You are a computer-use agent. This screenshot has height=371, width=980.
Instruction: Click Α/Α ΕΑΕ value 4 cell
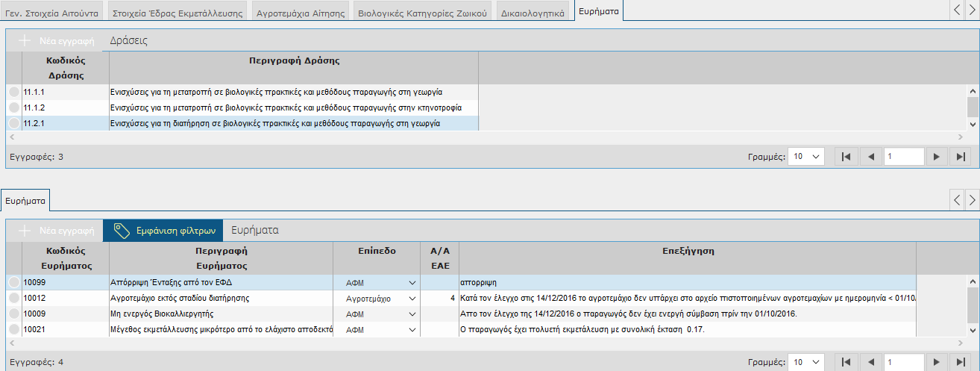(x=440, y=298)
